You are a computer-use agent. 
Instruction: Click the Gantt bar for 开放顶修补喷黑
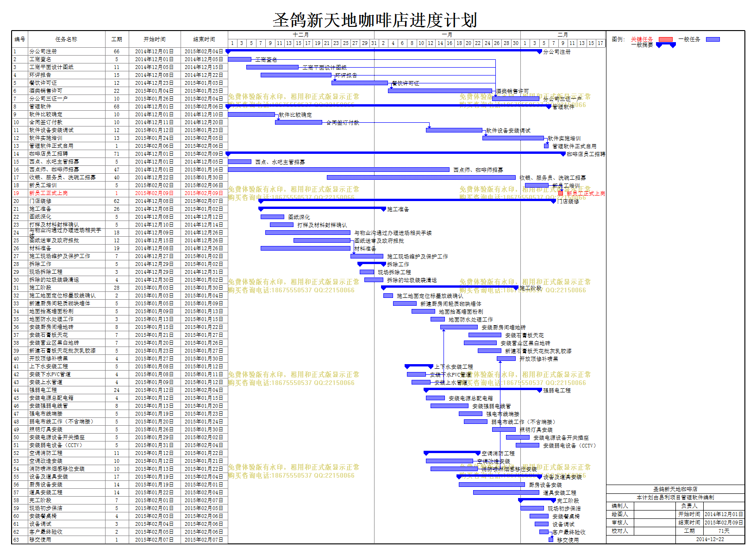(x=506, y=359)
